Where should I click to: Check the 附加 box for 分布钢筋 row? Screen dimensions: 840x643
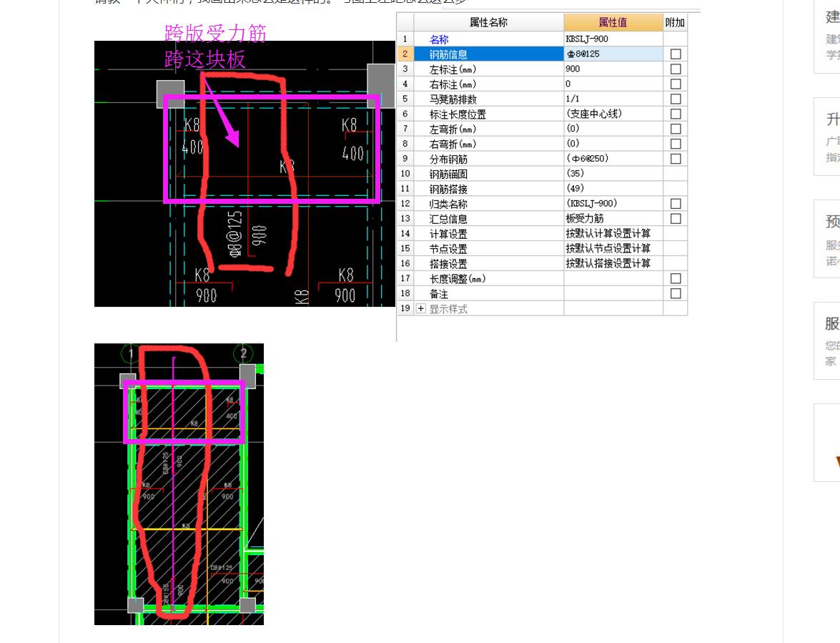point(676,159)
